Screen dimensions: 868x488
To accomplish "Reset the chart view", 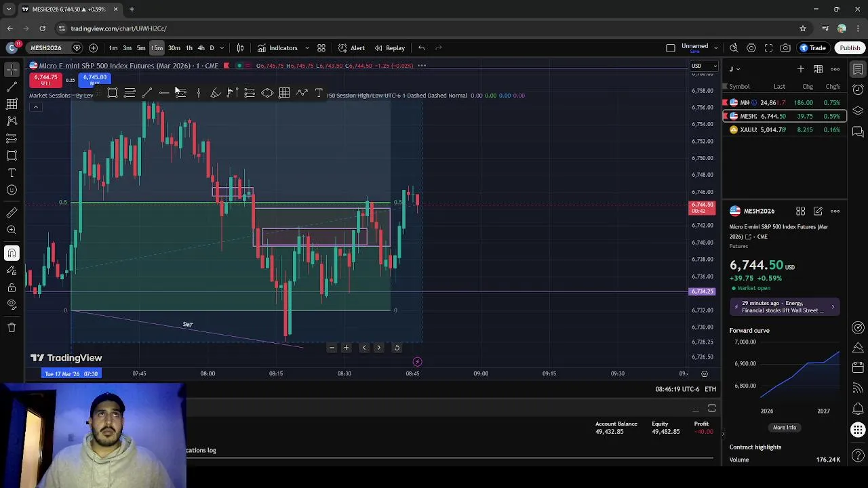I will click(397, 348).
